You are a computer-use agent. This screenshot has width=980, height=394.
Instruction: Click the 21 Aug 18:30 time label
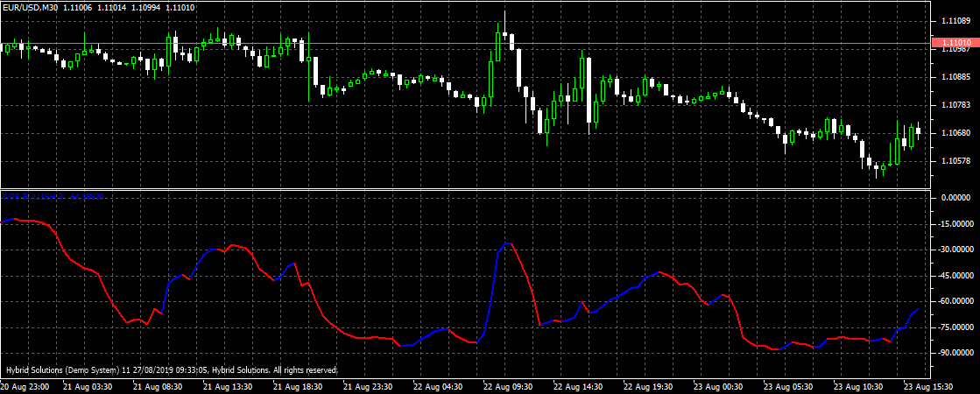298,386
